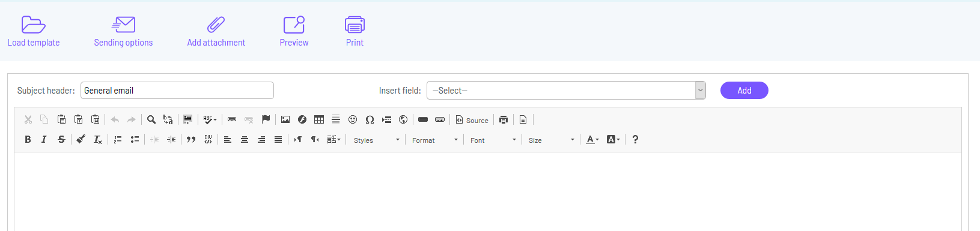
Task: Click Paste as plain text icon
Action: pyautogui.click(x=78, y=119)
